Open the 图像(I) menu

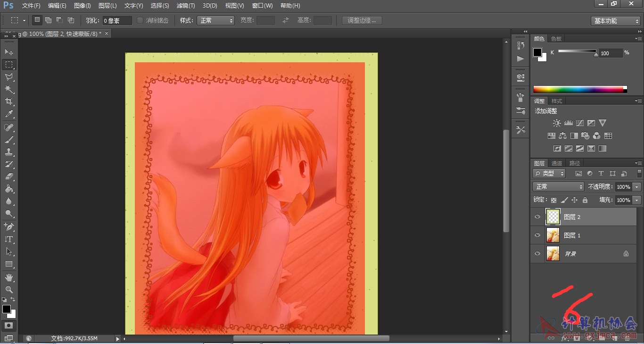click(x=83, y=6)
